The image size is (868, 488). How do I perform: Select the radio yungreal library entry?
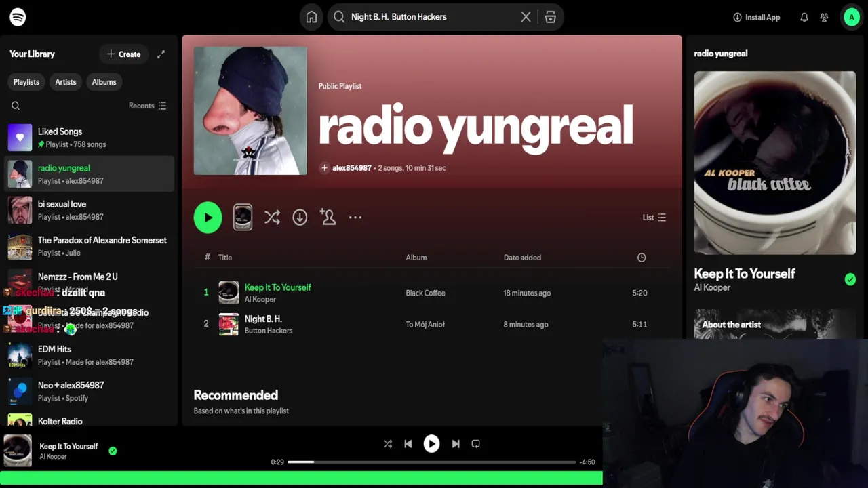[90, 174]
